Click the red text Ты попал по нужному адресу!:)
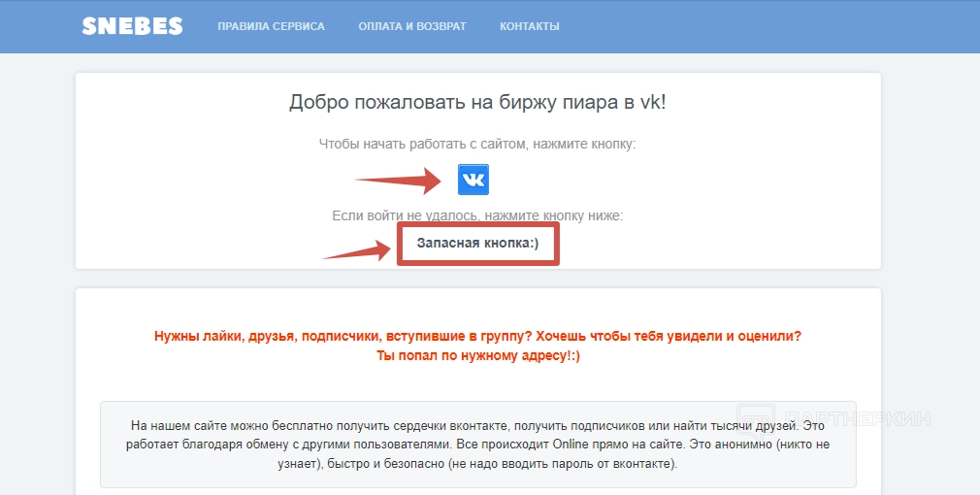The height and width of the screenshot is (495, 980). tap(478, 356)
